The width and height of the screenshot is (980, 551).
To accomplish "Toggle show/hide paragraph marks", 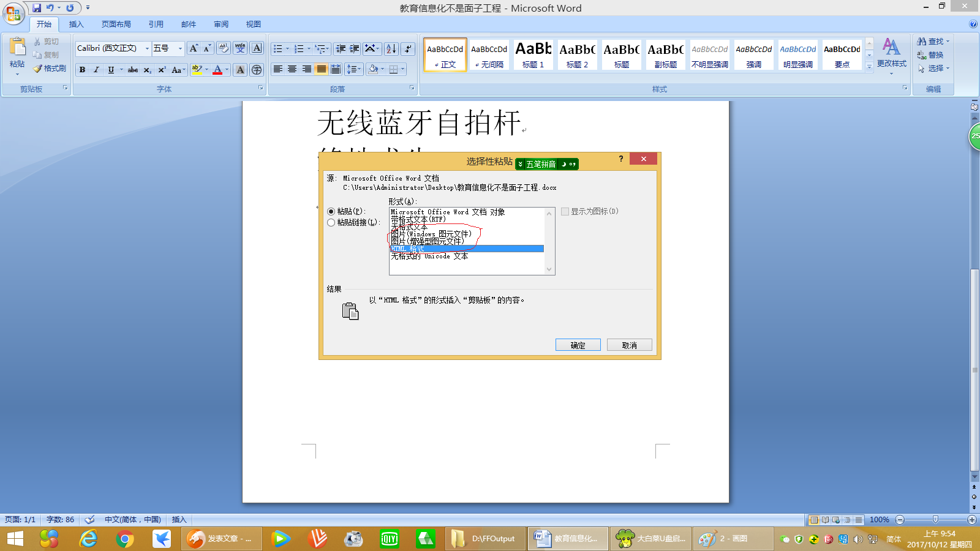I will point(407,48).
